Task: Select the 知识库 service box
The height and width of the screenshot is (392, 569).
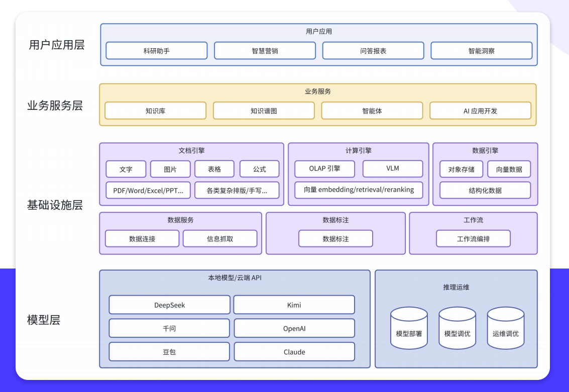Action: 155,111
